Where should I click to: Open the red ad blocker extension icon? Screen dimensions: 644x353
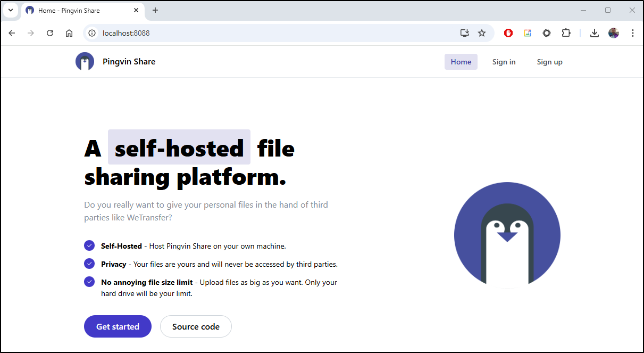coord(508,33)
